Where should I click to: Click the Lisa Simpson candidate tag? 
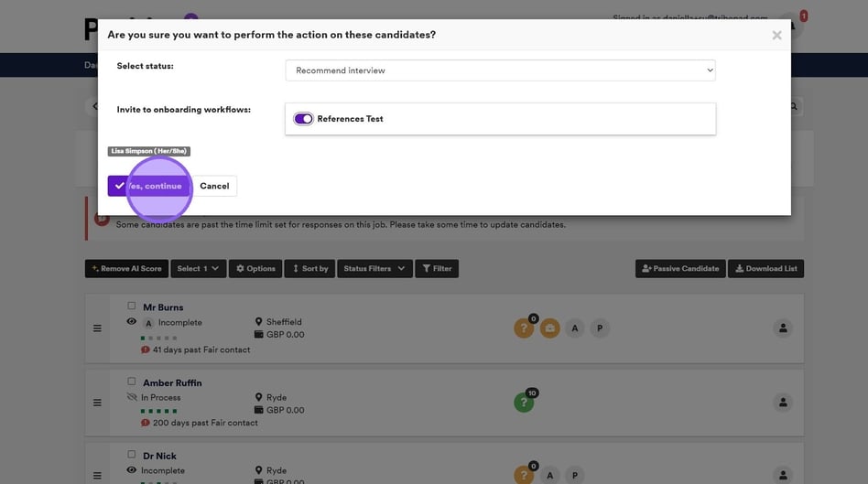[148, 151]
